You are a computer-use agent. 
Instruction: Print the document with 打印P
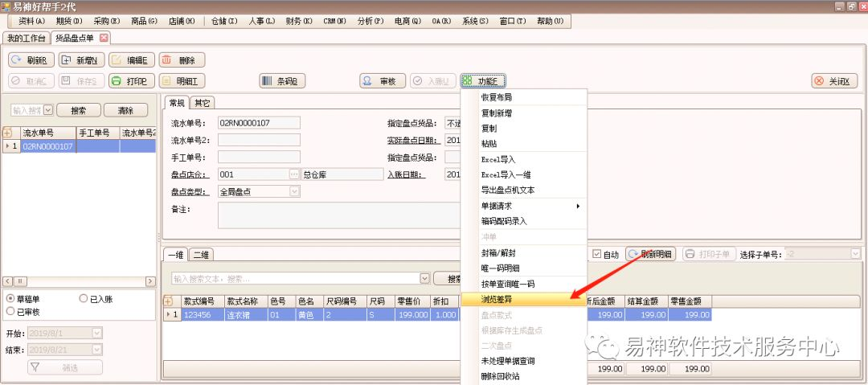pyautogui.click(x=131, y=81)
